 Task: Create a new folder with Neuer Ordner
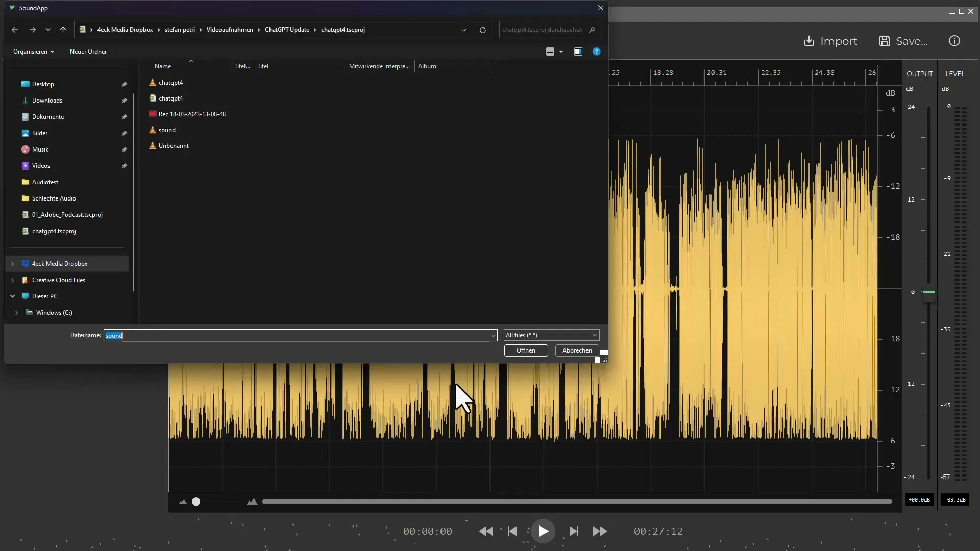(x=88, y=52)
